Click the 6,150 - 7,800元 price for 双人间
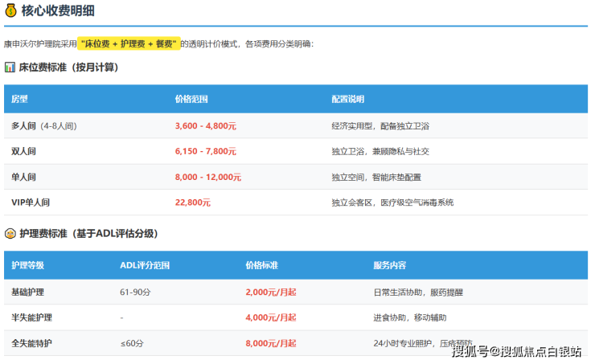595x364 pixels. tap(206, 151)
